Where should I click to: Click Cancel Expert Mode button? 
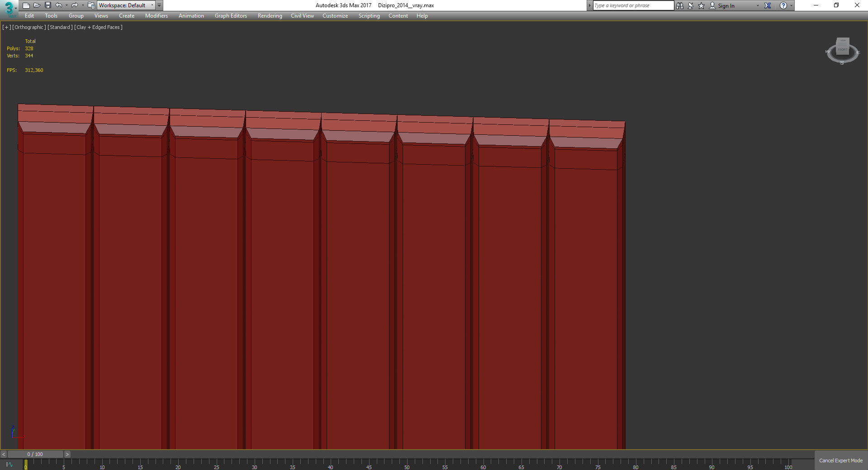pos(841,461)
